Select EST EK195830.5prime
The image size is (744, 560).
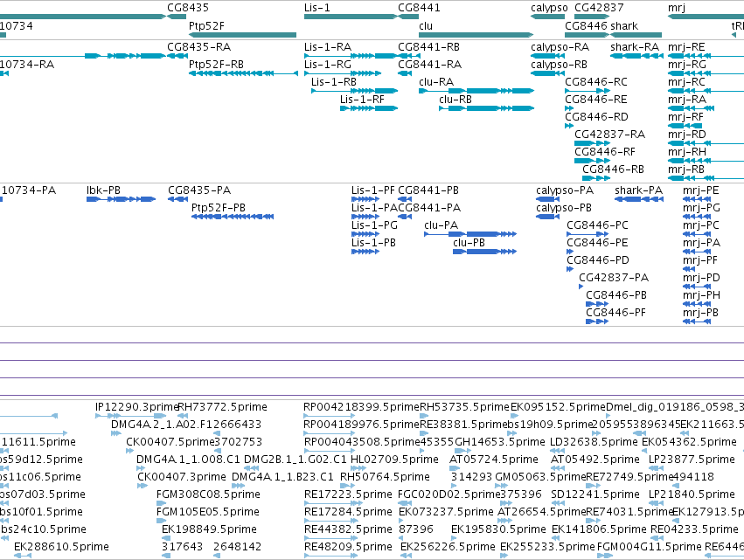tap(498, 530)
